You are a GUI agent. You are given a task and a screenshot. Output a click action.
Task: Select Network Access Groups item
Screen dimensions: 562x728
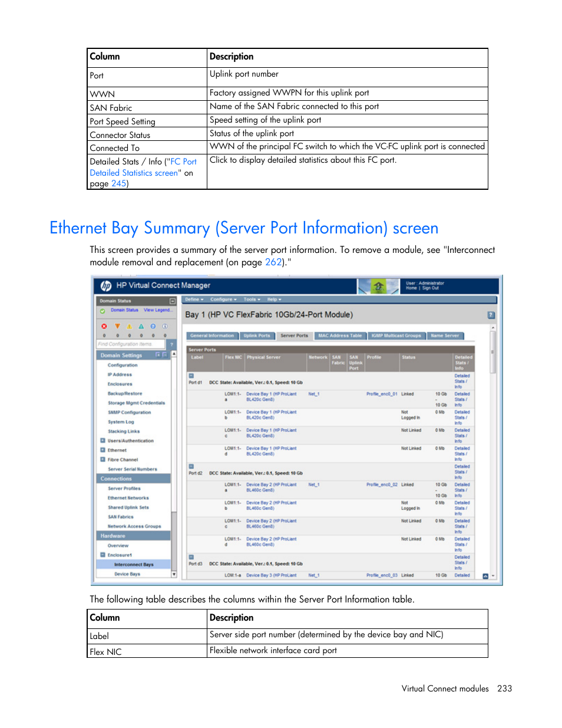[x=134, y=526]
